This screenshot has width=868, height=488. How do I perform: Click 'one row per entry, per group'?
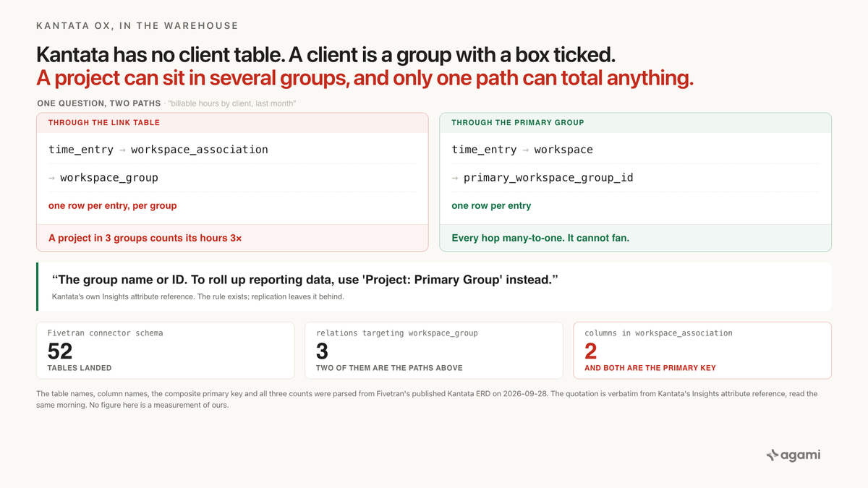pyautogui.click(x=113, y=206)
